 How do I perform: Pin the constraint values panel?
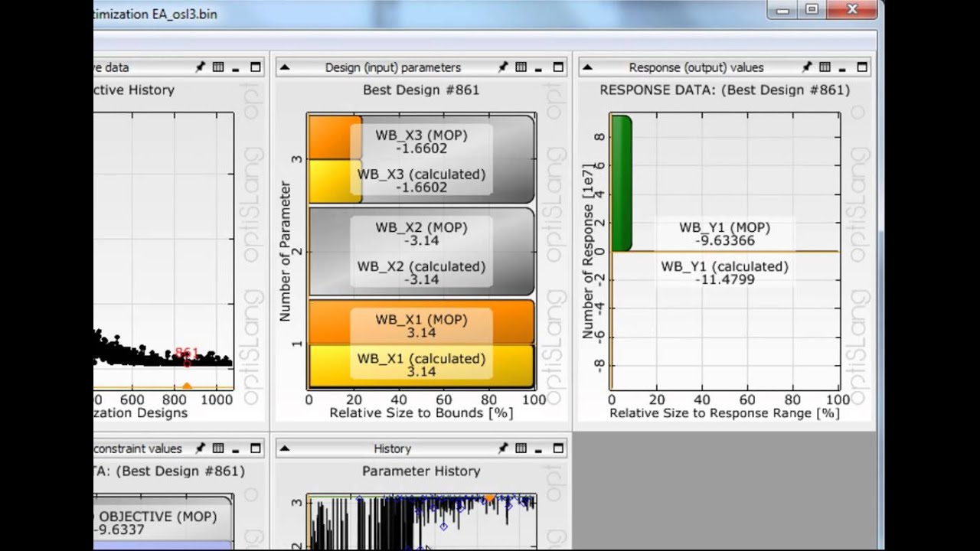pyautogui.click(x=200, y=448)
